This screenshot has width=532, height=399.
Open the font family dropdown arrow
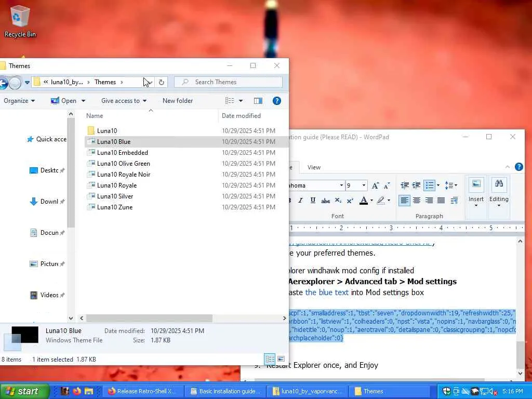[x=341, y=185]
